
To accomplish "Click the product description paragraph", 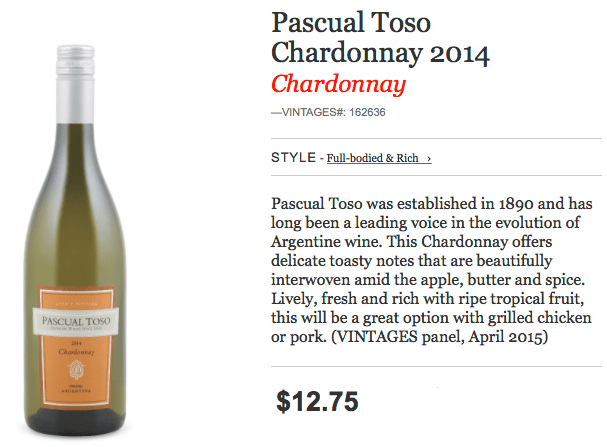I will (x=432, y=270).
